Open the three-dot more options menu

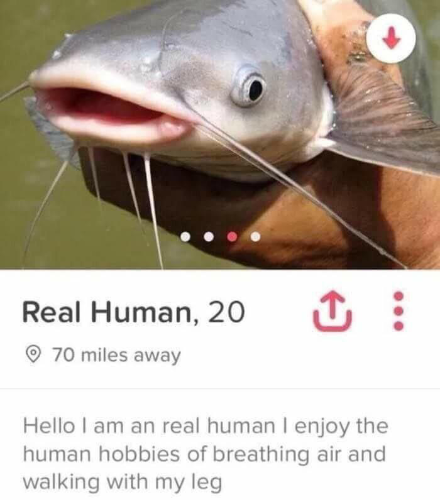coord(399,311)
